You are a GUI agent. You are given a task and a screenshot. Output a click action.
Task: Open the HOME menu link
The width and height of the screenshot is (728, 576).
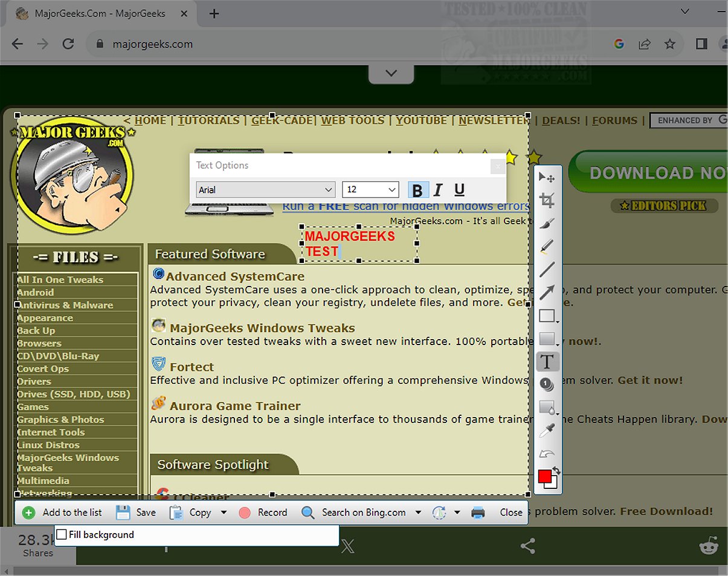[x=150, y=120]
